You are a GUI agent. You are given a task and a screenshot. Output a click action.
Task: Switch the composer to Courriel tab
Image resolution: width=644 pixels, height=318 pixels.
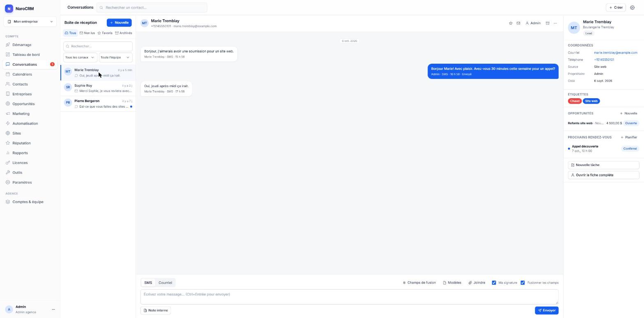tap(165, 283)
